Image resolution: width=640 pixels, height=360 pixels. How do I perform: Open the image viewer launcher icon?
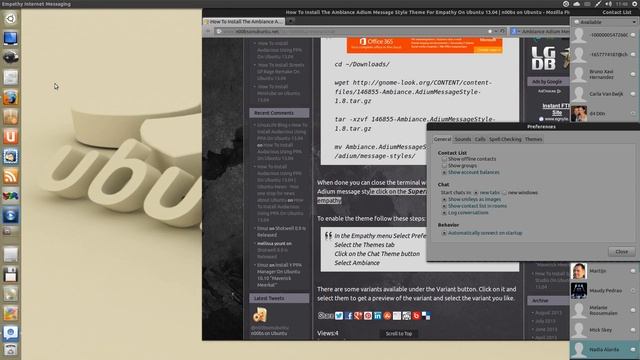pos(10,314)
